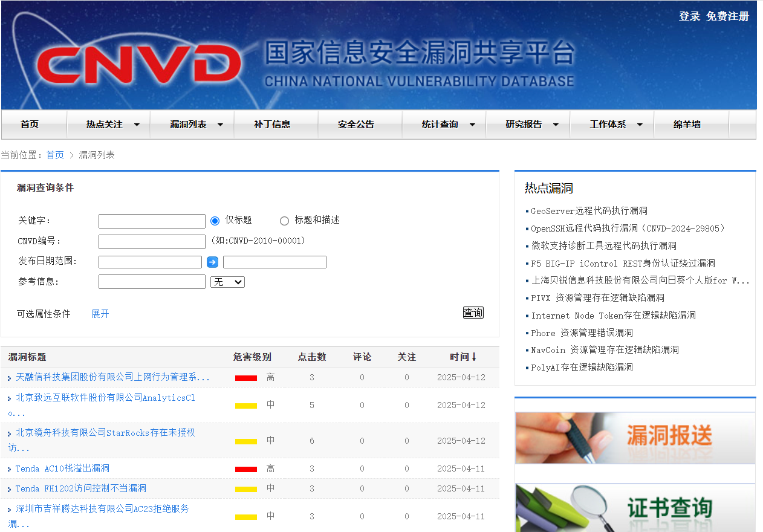Open 上海贝锐信息科技 向日葵 hot vulnerability link
The image size is (763, 532).
click(640, 281)
